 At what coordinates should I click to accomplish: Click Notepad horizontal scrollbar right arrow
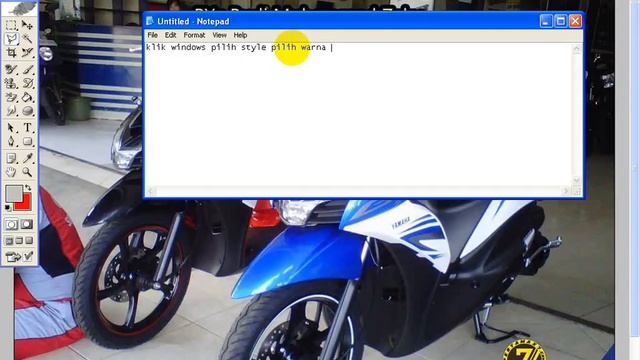click(566, 191)
